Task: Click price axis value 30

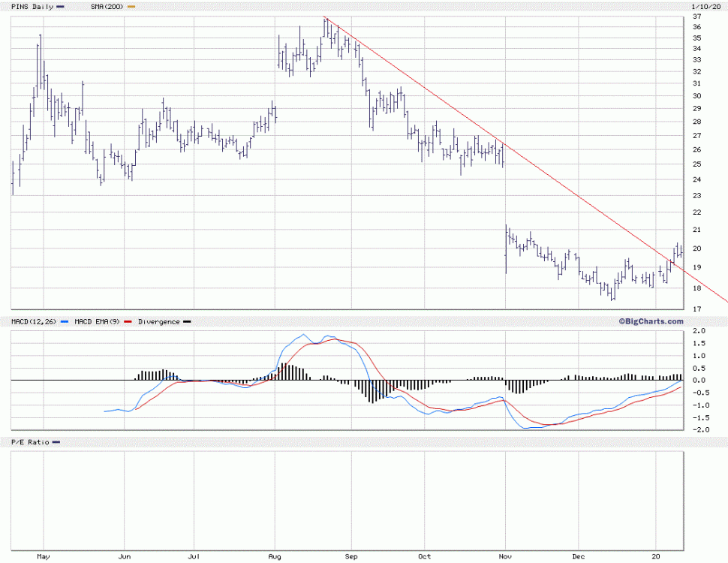Action: click(x=697, y=96)
